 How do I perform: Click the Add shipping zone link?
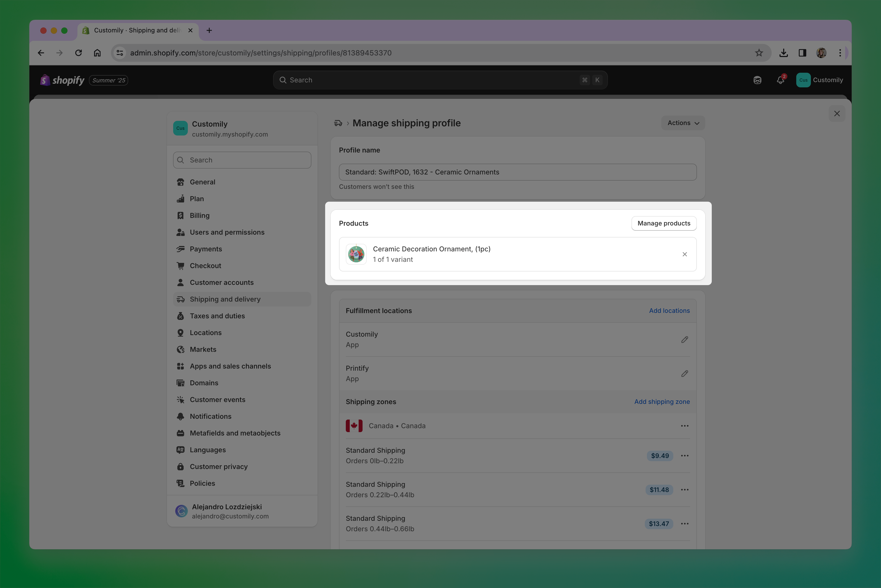tap(662, 402)
